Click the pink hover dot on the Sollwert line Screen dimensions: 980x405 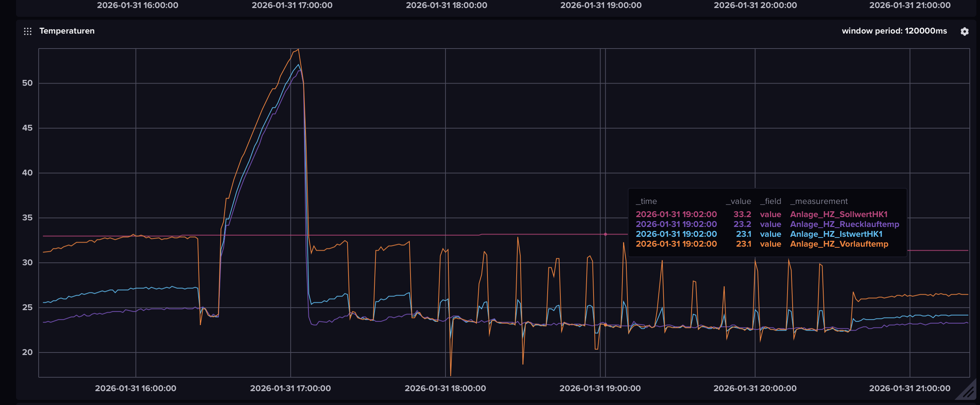tap(605, 235)
